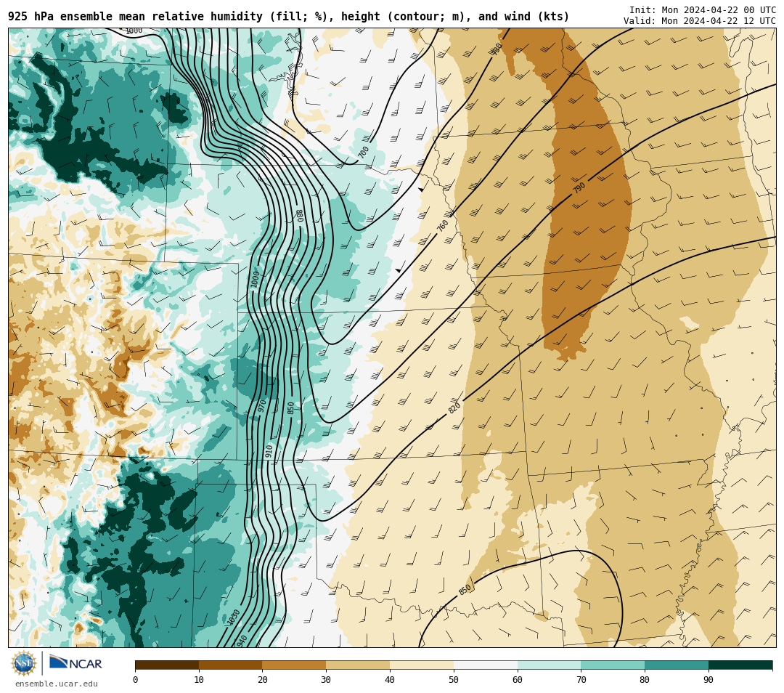The height and width of the screenshot is (693, 784).
Task: Click the NCAR logo
Action: 75,663
